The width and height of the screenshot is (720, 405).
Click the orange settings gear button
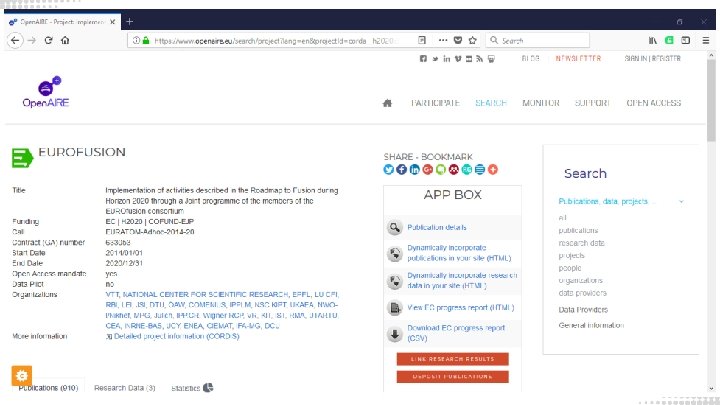click(x=22, y=376)
